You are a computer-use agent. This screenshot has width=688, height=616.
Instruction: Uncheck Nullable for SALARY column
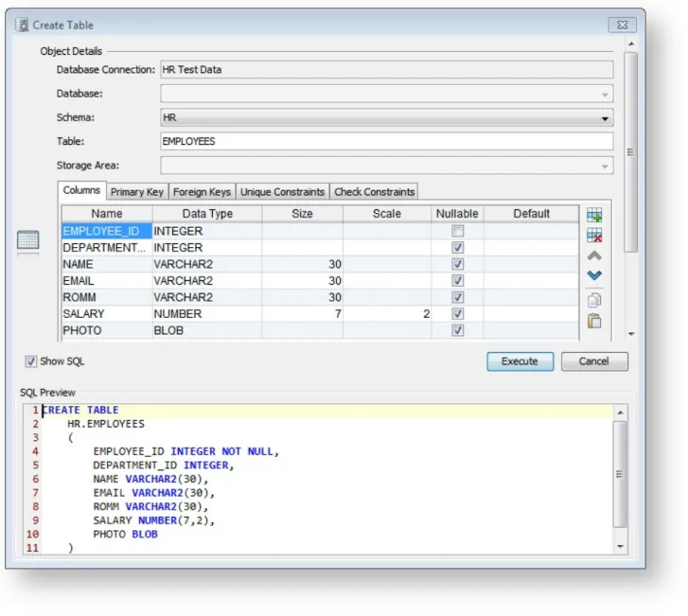pyautogui.click(x=458, y=314)
